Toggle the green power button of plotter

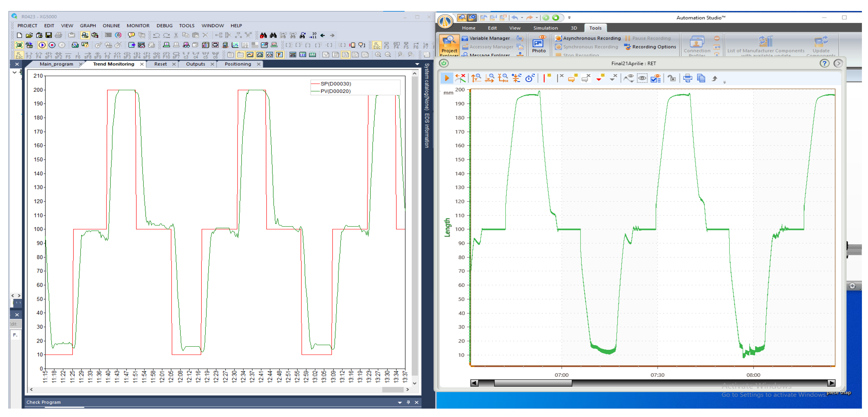coord(444,63)
